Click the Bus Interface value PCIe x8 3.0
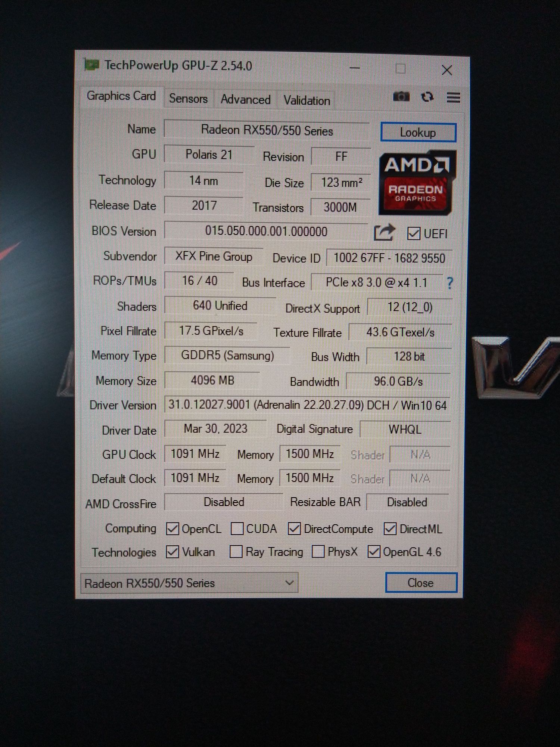Screen dimensions: 560x747 coord(377,282)
